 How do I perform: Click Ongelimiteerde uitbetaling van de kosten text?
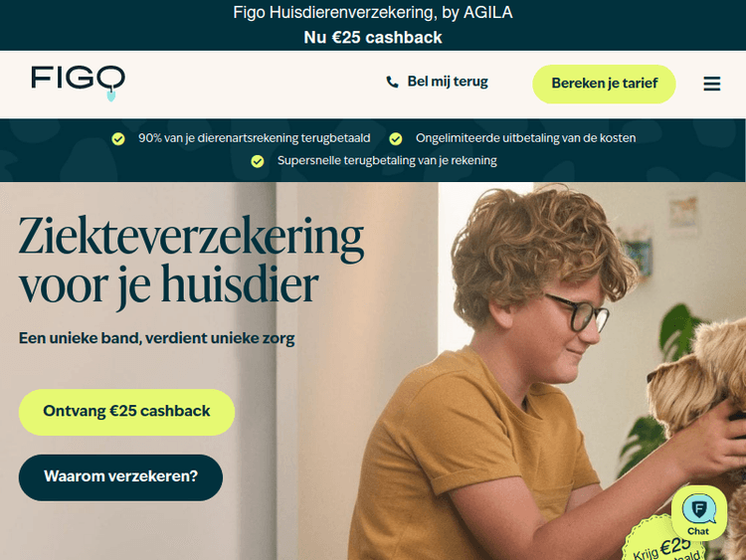526,138
